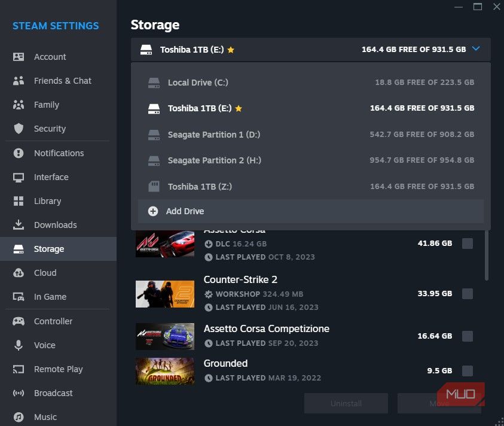Viewport: 504px width, 426px height.
Task: Click the Broadcast antenna icon
Action: point(17,393)
